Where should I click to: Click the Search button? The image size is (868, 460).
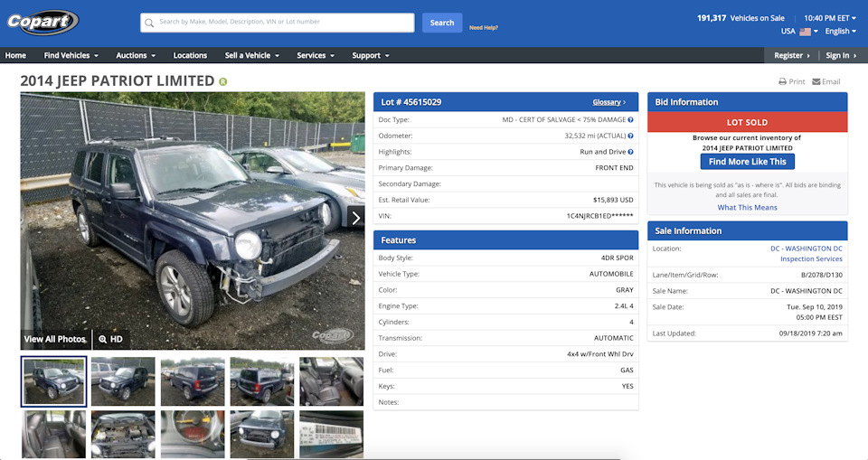click(x=442, y=23)
